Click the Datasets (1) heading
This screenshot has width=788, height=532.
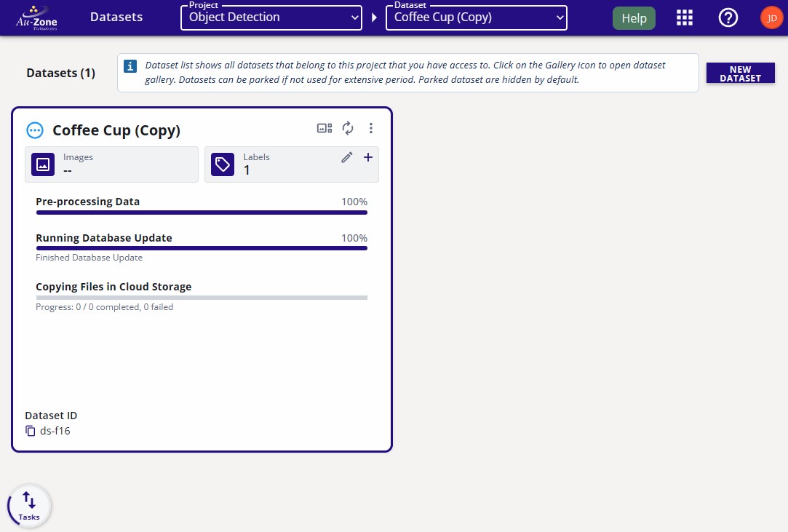click(61, 73)
